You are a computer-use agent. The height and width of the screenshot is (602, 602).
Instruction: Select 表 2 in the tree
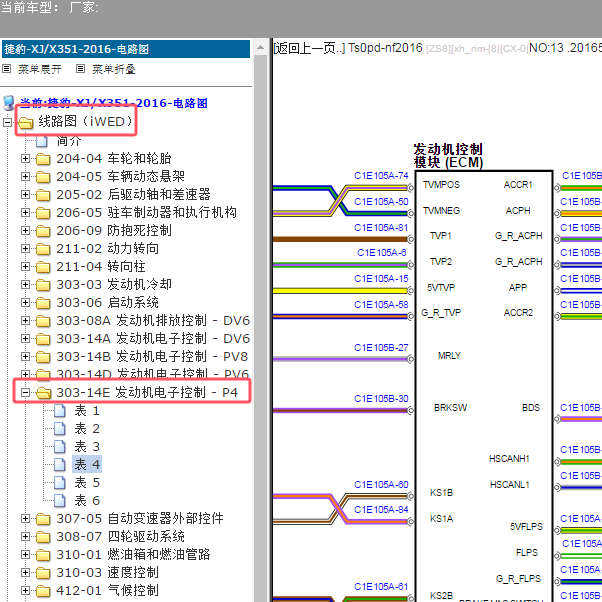(87, 429)
